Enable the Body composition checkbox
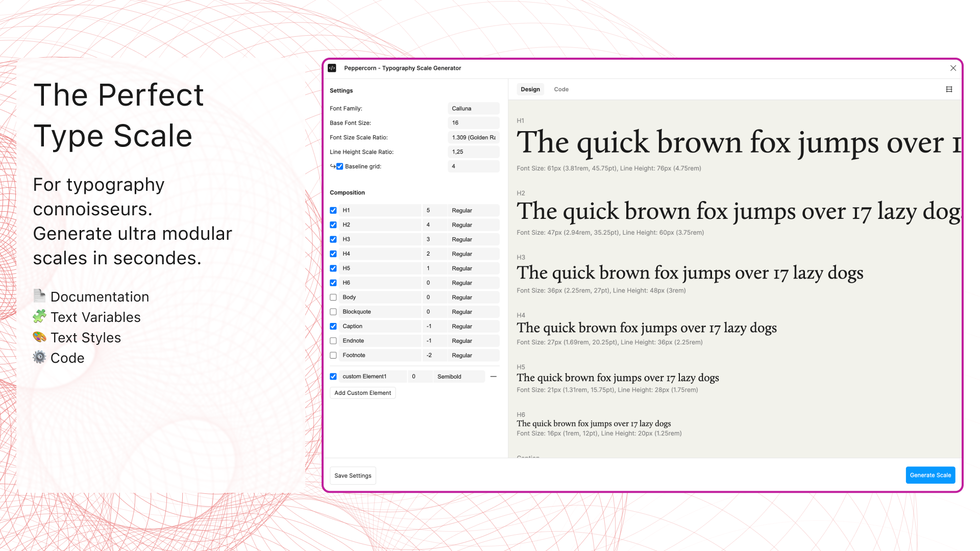980x551 pixels. pos(333,297)
